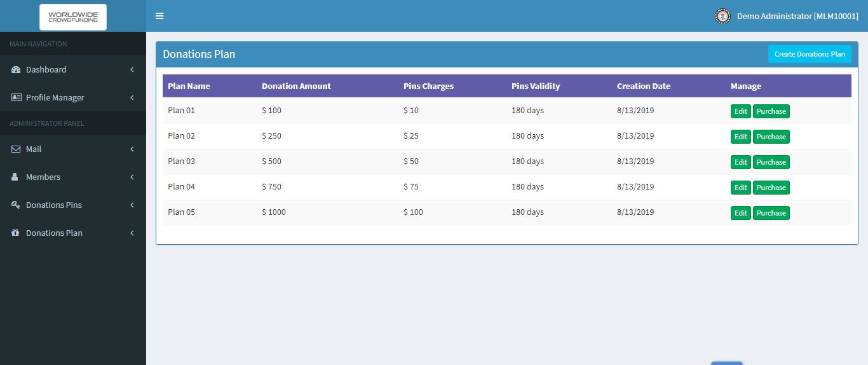
Task: Expand the Members chevron arrow
Action: (x=132, y=177)
